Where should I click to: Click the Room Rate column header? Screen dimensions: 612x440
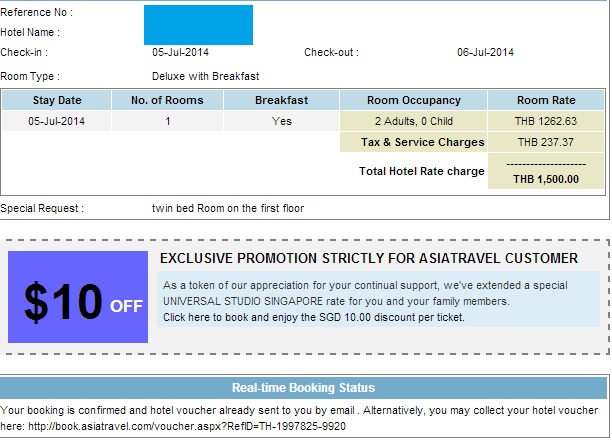click(546, 100)
